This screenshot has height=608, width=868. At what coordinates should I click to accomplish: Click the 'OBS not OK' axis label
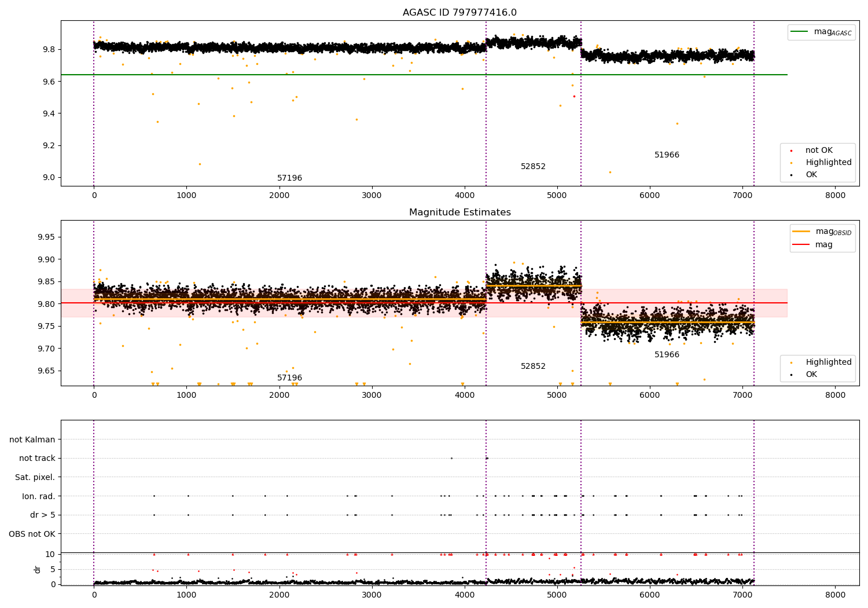[32, 534]
